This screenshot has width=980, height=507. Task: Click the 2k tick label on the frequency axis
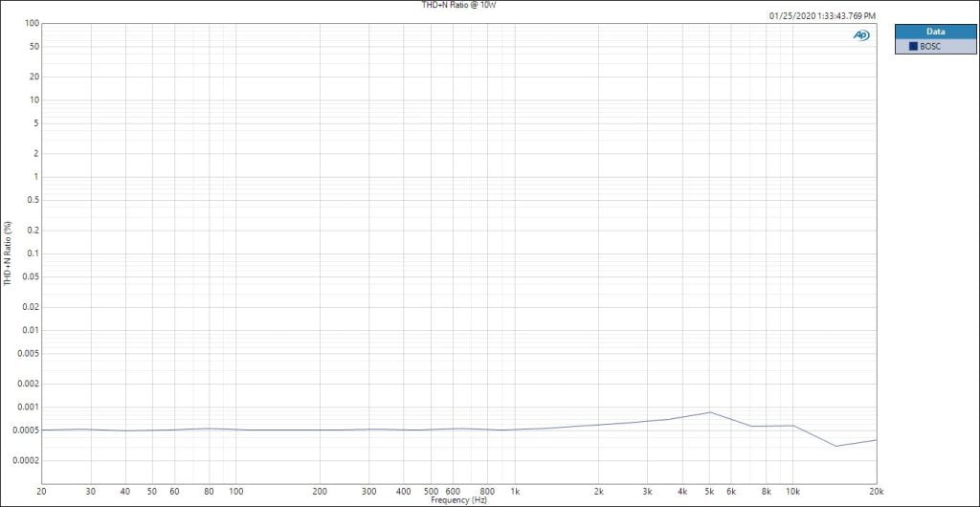tap(599, 491)
